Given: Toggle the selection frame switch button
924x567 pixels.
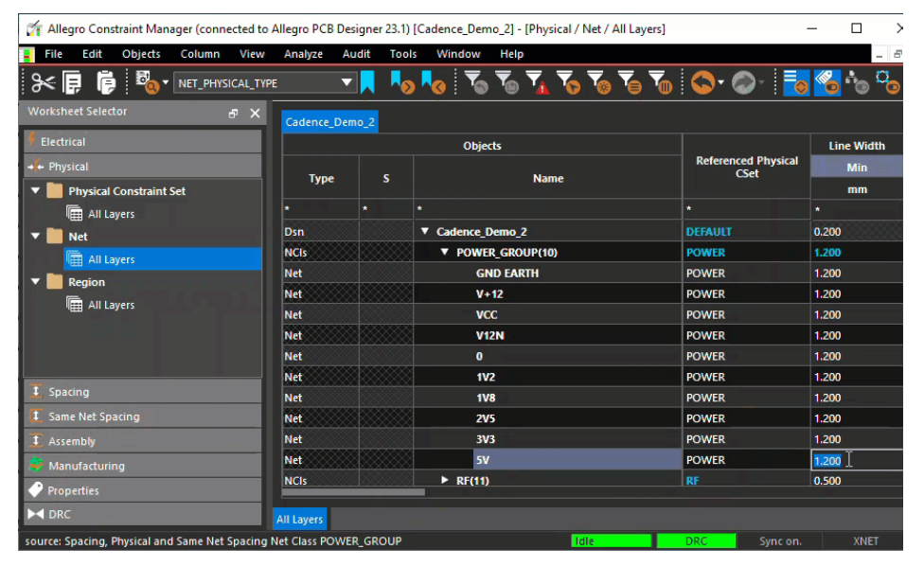Looking at the screenshot, I should (x=887, y=82).
